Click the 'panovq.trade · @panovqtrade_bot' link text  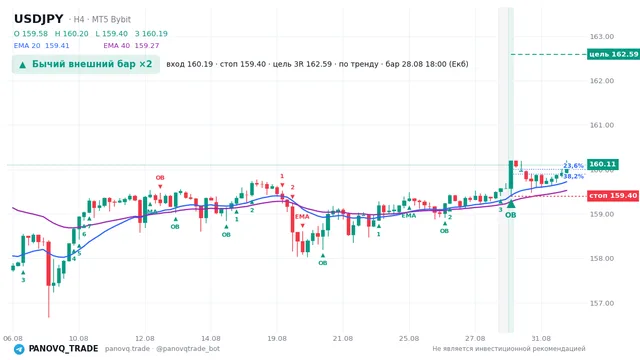tap(162, 349)
